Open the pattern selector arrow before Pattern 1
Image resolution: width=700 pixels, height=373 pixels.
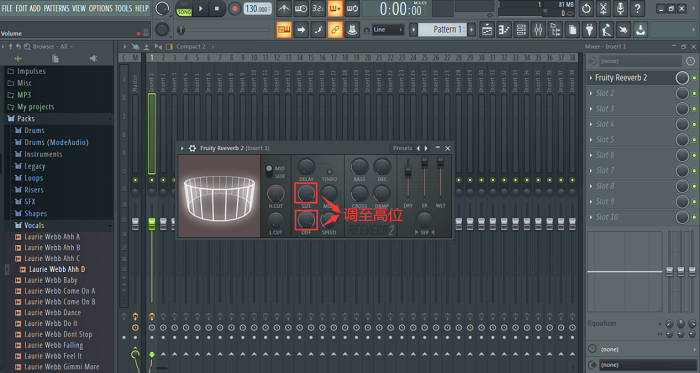coord(413,30)
